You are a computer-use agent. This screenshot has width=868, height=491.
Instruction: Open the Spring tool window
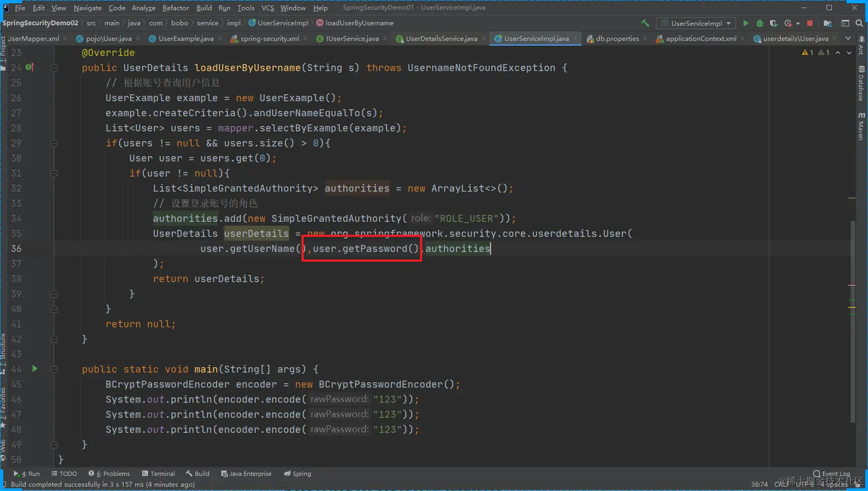(298, 474)
